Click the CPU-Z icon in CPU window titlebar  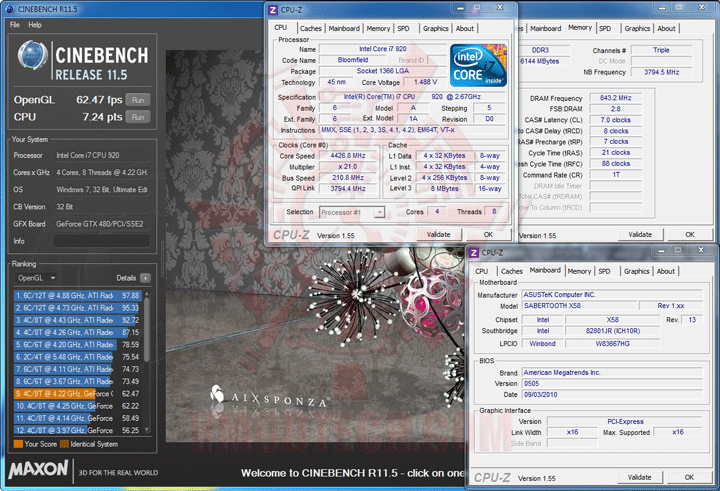point(273,10)
